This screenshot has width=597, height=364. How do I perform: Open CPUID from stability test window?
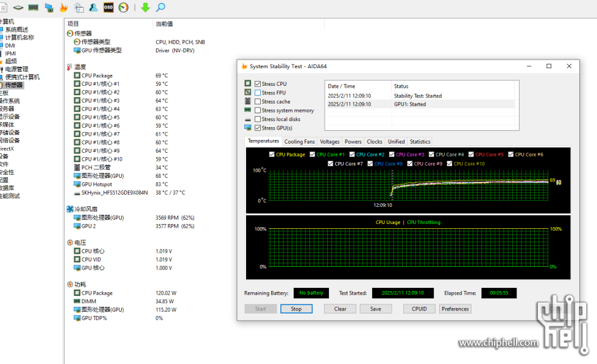tap(419, 309)
